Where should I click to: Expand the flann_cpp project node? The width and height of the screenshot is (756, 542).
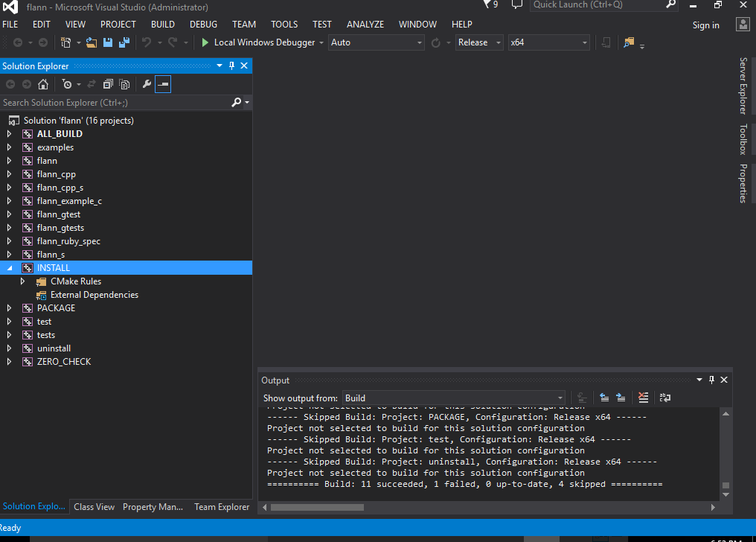click(9, 174)
